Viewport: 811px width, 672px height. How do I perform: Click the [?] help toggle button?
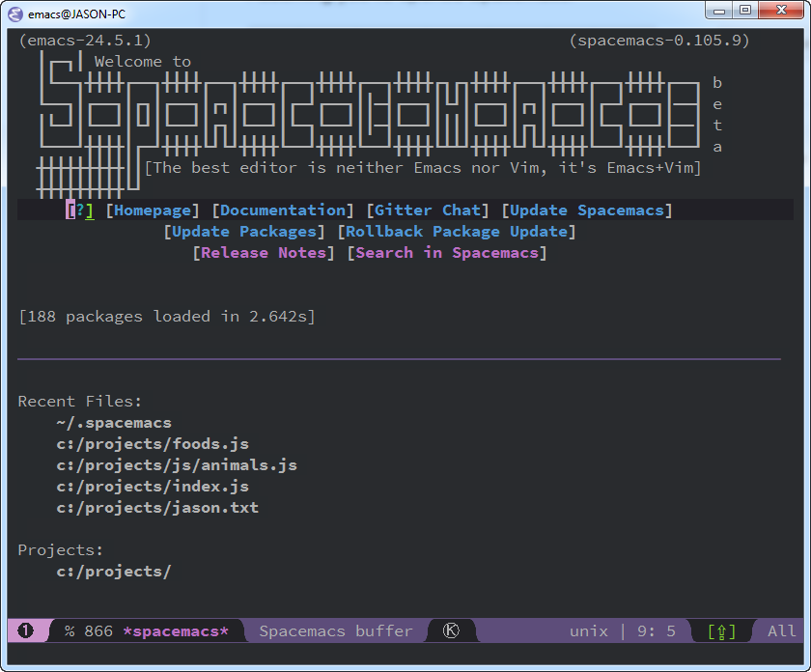point(80,210)
